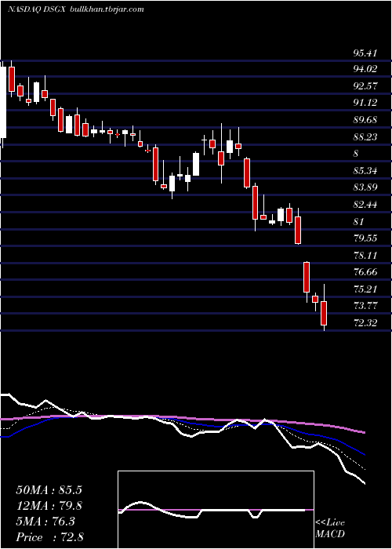This screenshot has width=392, height=549.
Task: Select the 75.21 price level label
Action: point(365,289)
